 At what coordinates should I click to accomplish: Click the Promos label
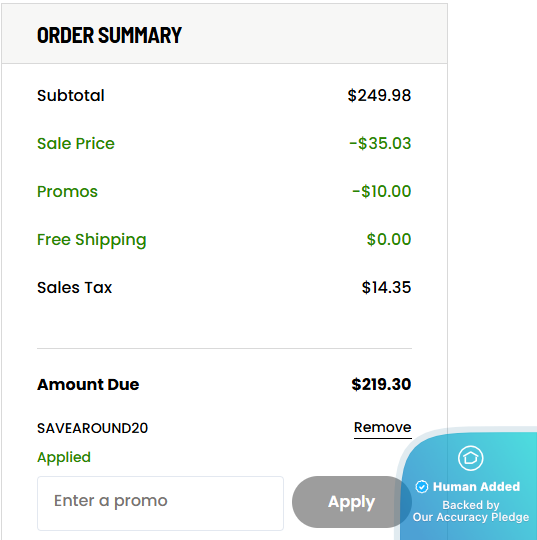(x=67, y=191)
